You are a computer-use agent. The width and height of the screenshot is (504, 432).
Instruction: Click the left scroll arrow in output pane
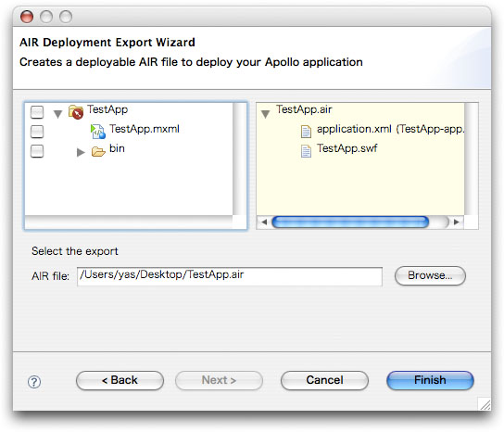pyautogui.click(x=264, y=222)
